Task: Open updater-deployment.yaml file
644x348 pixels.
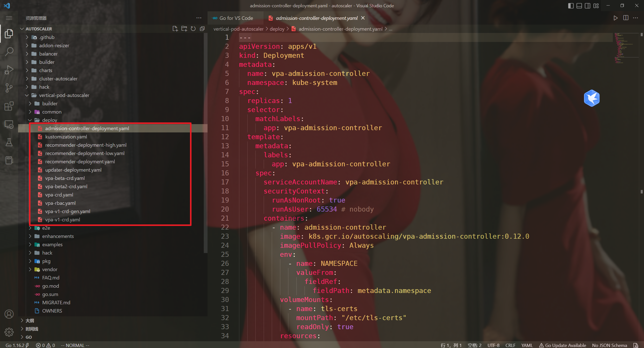Action: 113,170
